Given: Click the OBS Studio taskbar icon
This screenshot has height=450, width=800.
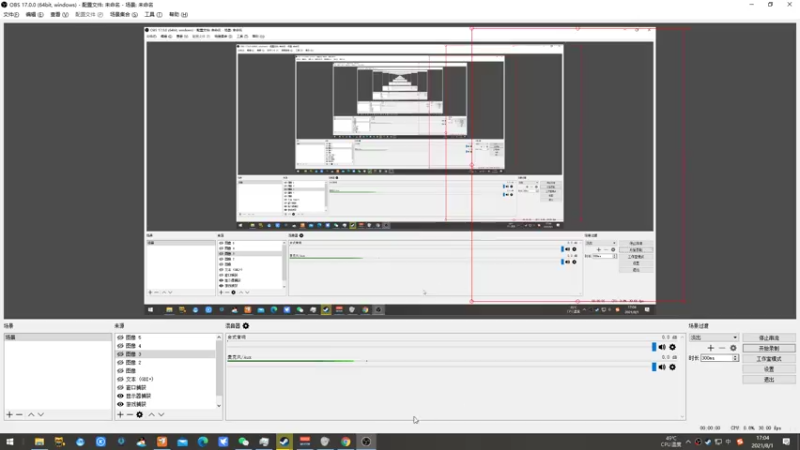Looking at the screenshot, I should point(366,442).
